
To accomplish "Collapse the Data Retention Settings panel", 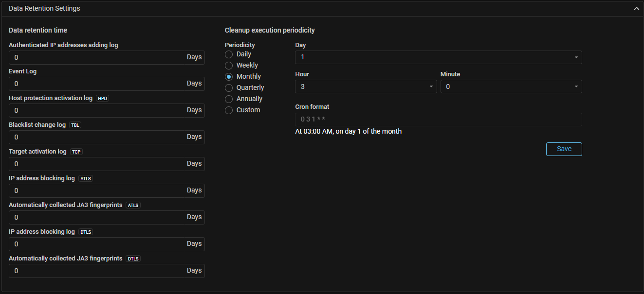I will [636, 9].
